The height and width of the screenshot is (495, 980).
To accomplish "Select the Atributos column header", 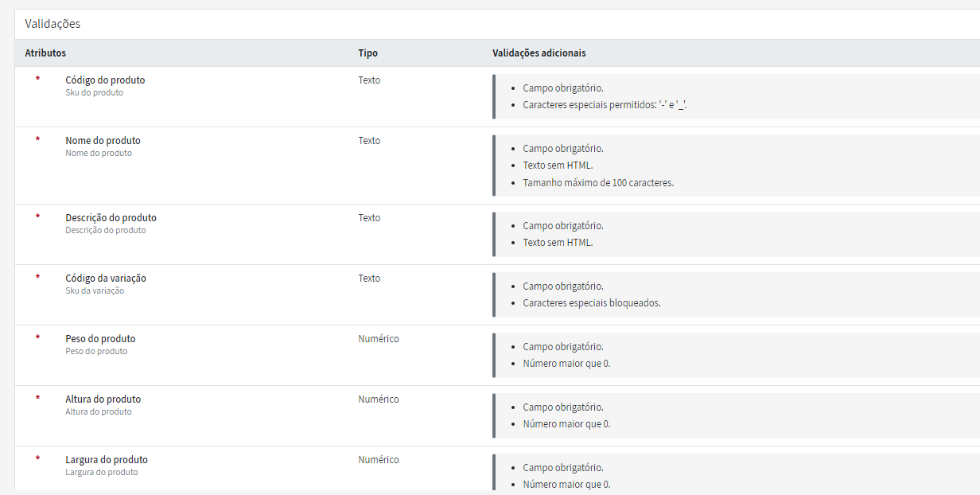I will tap(45, 53).
